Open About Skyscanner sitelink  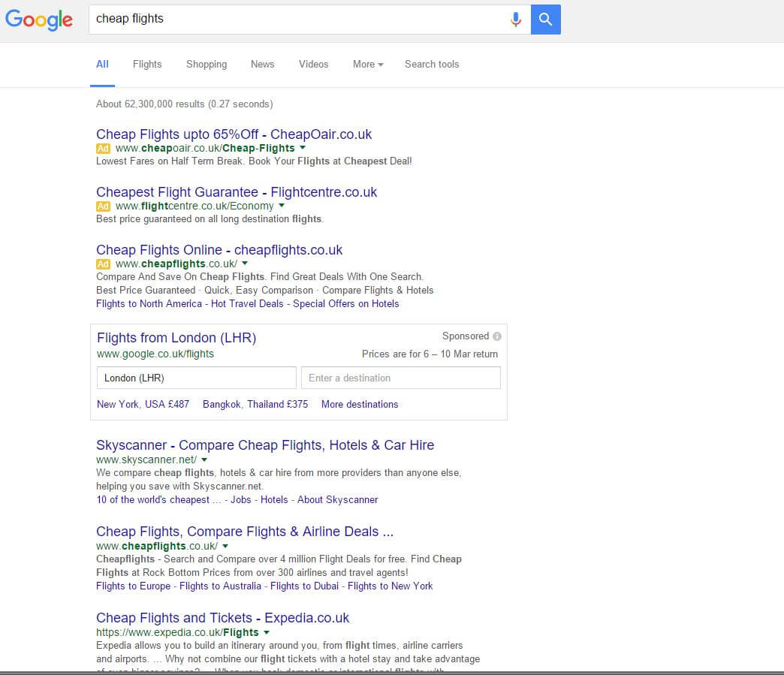(337, 499)
